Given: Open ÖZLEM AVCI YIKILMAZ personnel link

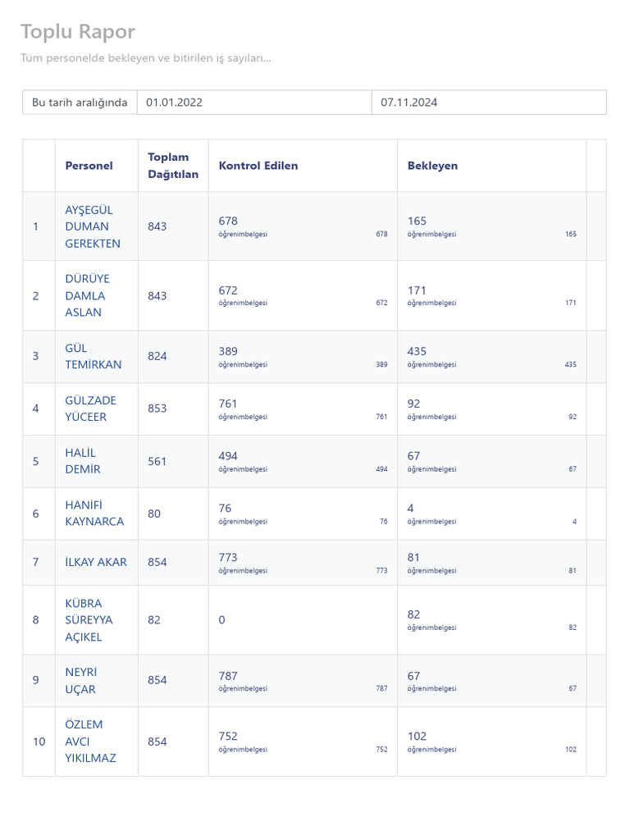Looking at the screenshot, I should [x=90, y=742].
